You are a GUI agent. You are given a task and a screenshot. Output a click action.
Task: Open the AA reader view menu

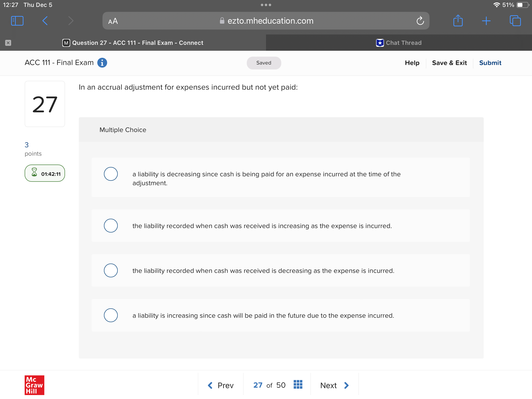[113, 21]
